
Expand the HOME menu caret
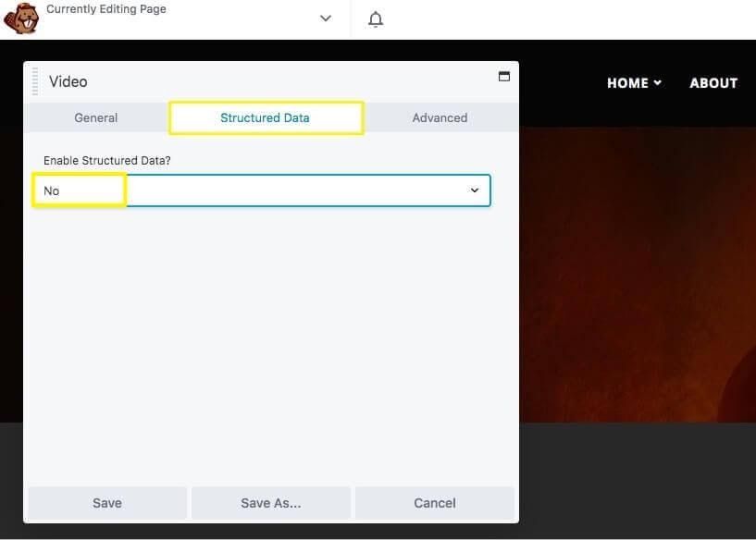point(658,83)
